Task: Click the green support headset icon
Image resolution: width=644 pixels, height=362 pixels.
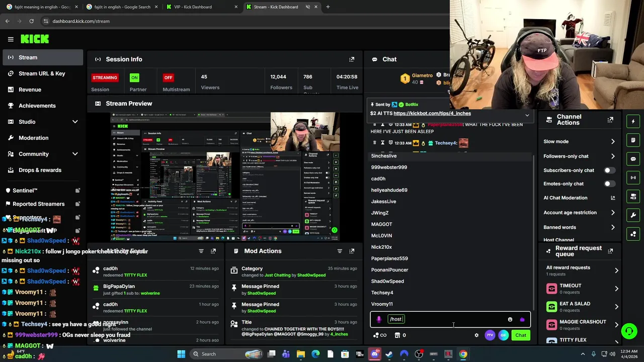Action: click(629, 331)
